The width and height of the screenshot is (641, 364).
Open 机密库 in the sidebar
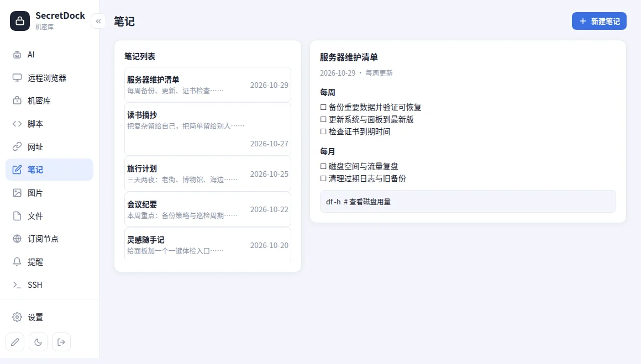50,101
